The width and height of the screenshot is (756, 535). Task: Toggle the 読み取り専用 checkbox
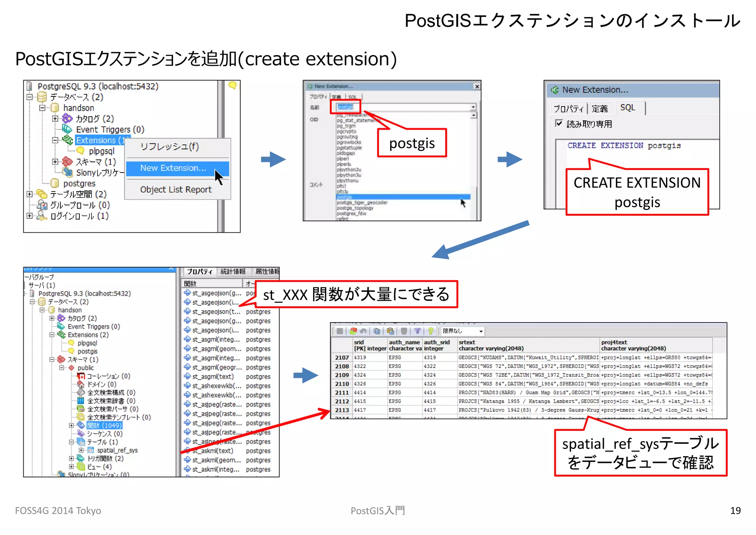[559, 123]
